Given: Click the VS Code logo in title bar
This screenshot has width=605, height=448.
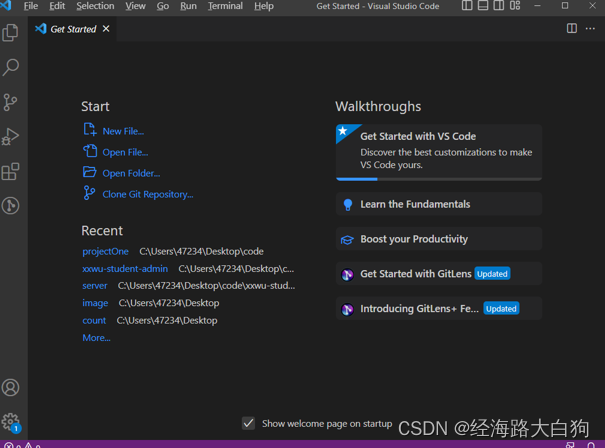Looking at the screenshot, I should tap(5, 5).
